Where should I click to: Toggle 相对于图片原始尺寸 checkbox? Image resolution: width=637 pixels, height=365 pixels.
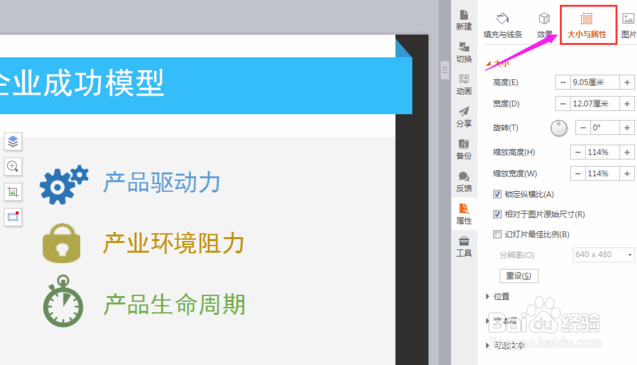click(x=497, y=214)
